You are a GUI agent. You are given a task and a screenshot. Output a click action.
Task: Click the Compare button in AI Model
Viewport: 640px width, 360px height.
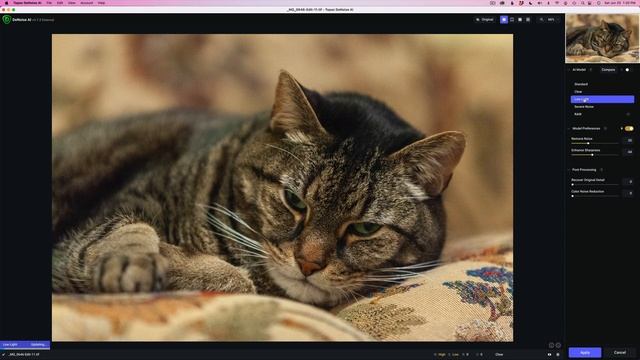coord(608,70)
